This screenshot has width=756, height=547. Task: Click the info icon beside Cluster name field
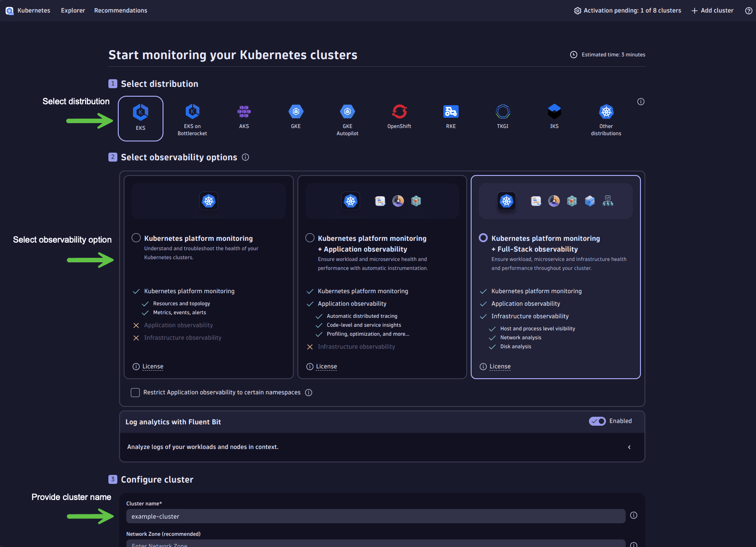coord(634,515)
